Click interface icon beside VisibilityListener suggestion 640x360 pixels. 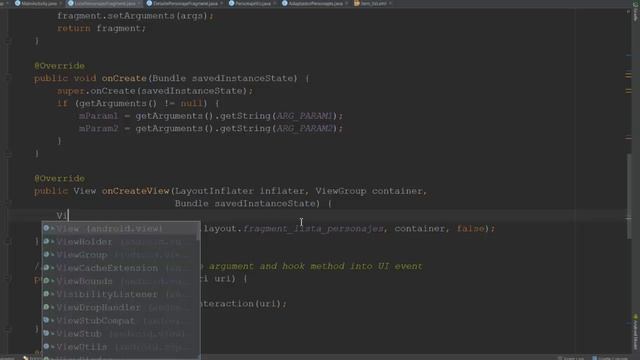click(x=46, y=293)
